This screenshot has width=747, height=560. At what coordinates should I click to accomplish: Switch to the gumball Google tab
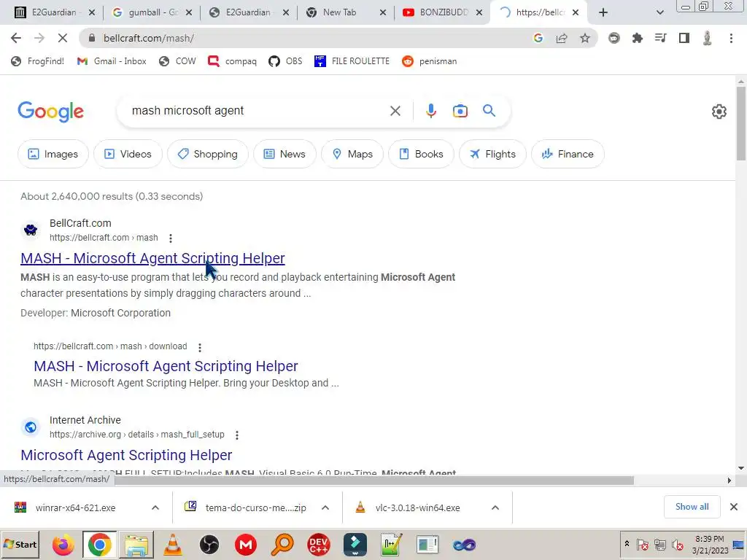click(x=152, y=12)
